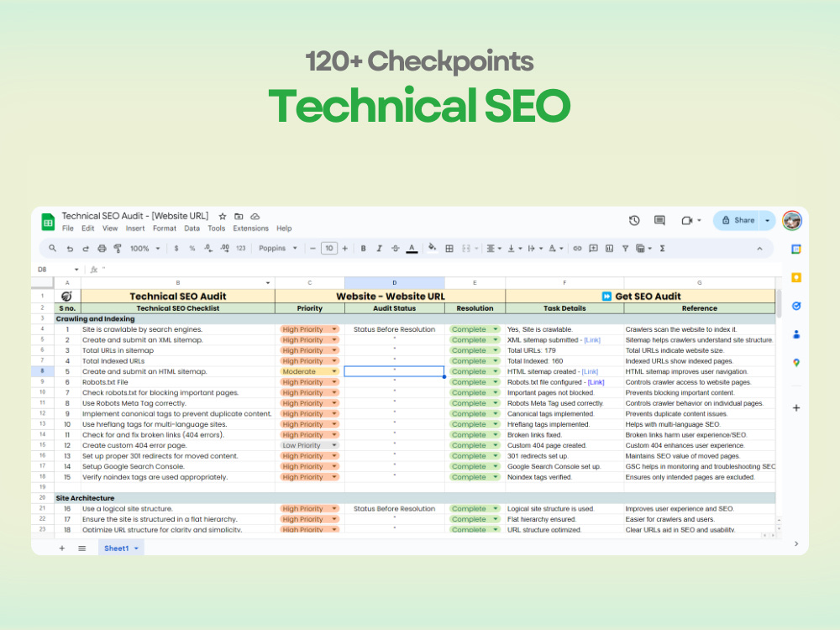Open the fill color picker
Screen dimensions: 840x630
pos(432,248)
